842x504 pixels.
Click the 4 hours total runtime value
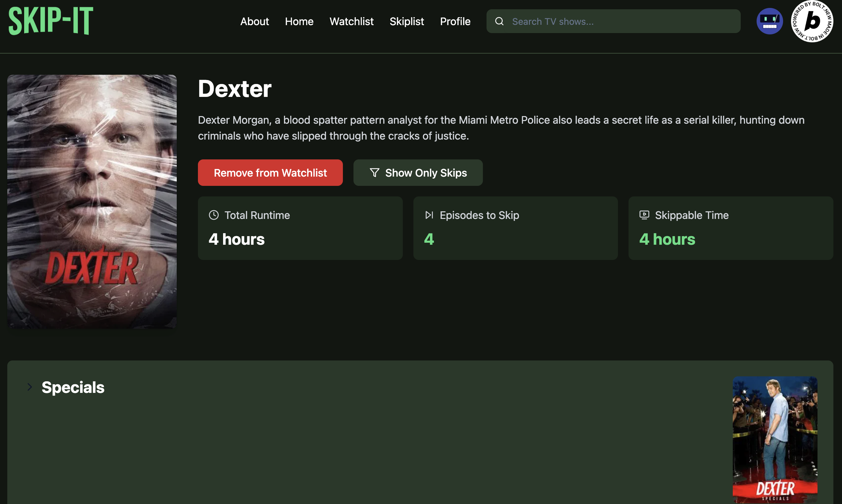click(x=237, y=239)
